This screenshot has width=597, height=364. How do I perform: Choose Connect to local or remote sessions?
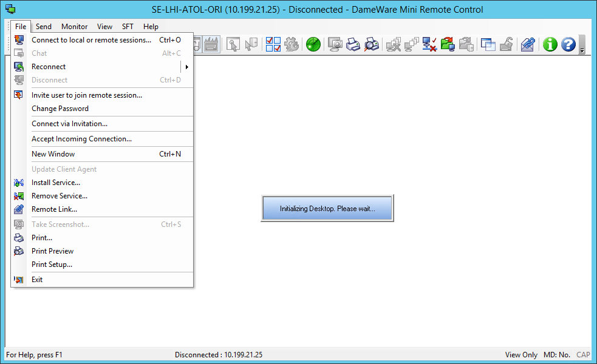tap(103, 40)
